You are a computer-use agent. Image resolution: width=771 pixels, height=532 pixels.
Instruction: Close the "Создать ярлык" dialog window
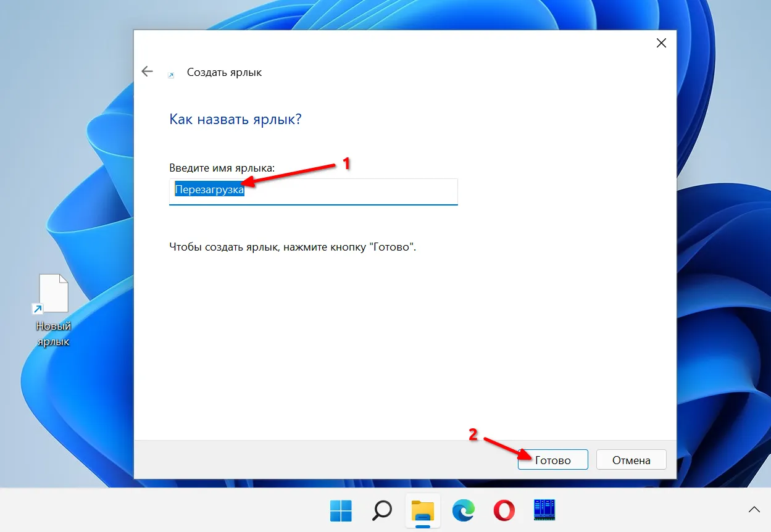[661, 43]
